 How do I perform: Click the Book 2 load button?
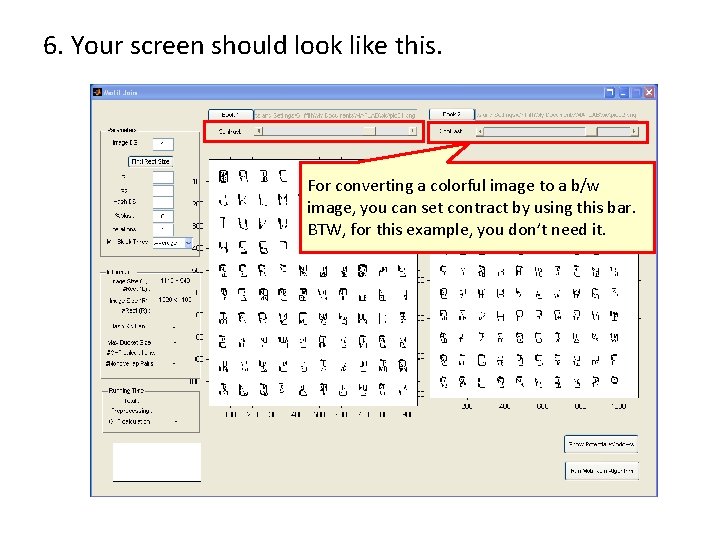pyautogui.click(x=451, y=114)
